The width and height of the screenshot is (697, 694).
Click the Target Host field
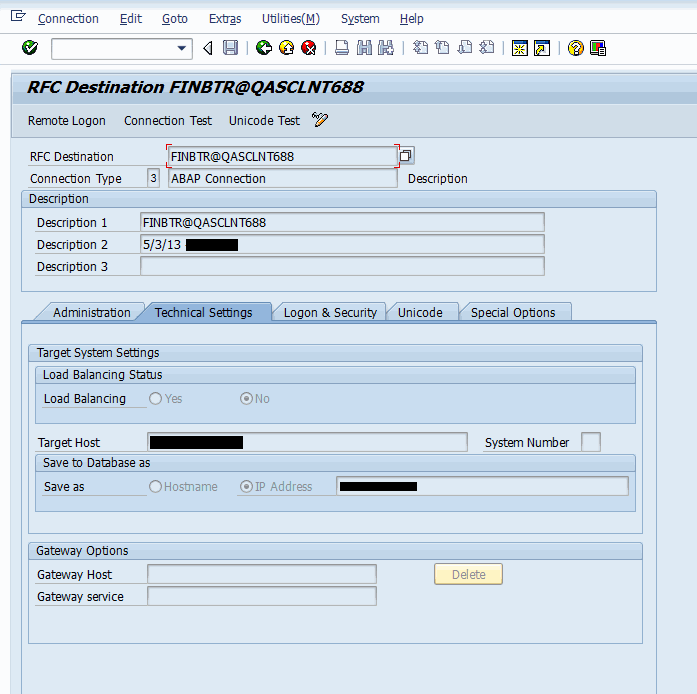point(307,442)
